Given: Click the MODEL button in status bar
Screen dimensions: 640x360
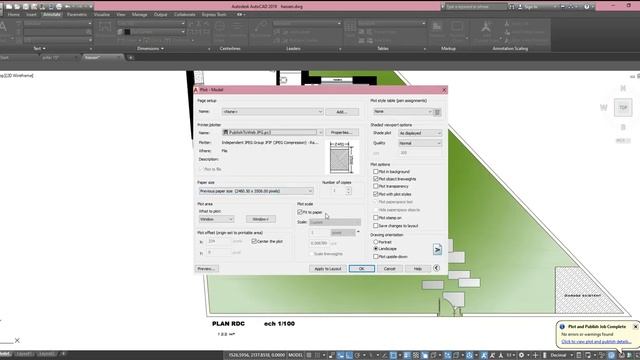Looking at the screenshot, I should (296, 355).
